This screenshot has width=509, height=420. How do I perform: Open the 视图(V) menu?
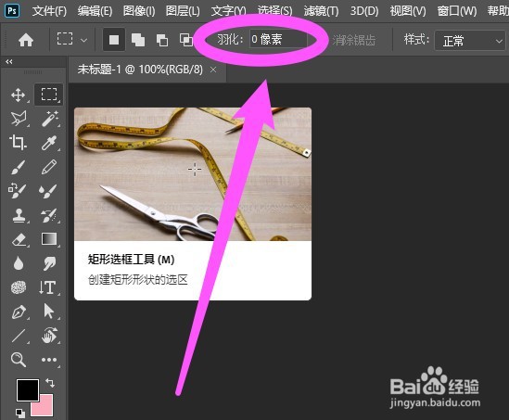point(408,11)
